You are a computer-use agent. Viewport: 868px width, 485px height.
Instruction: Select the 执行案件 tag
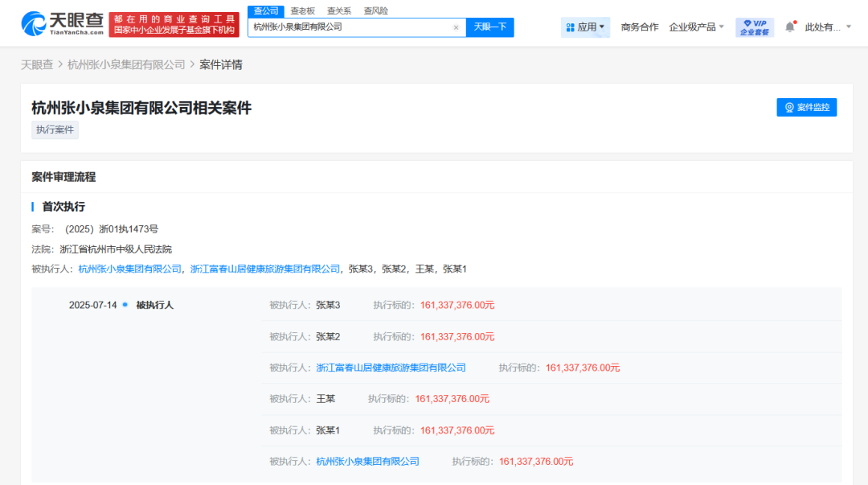point(54,129)
